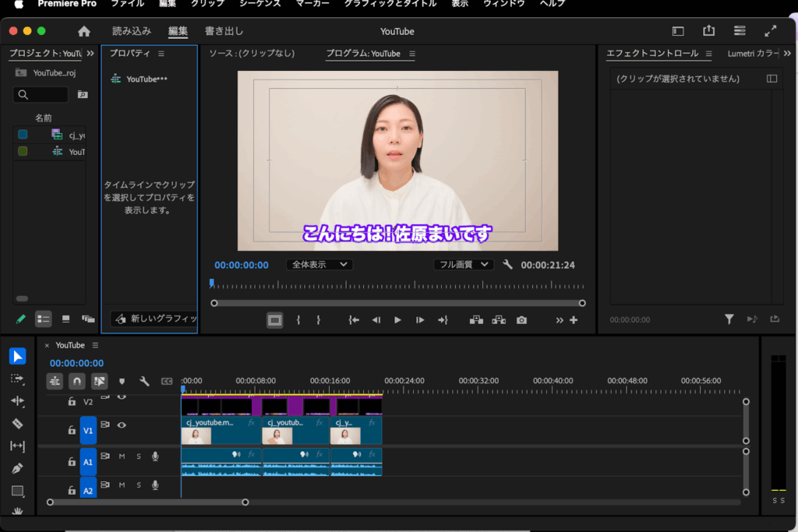Click the 新しいグラフィック button
The height and width of the screenshot is (532, 798).
(154, 319)
